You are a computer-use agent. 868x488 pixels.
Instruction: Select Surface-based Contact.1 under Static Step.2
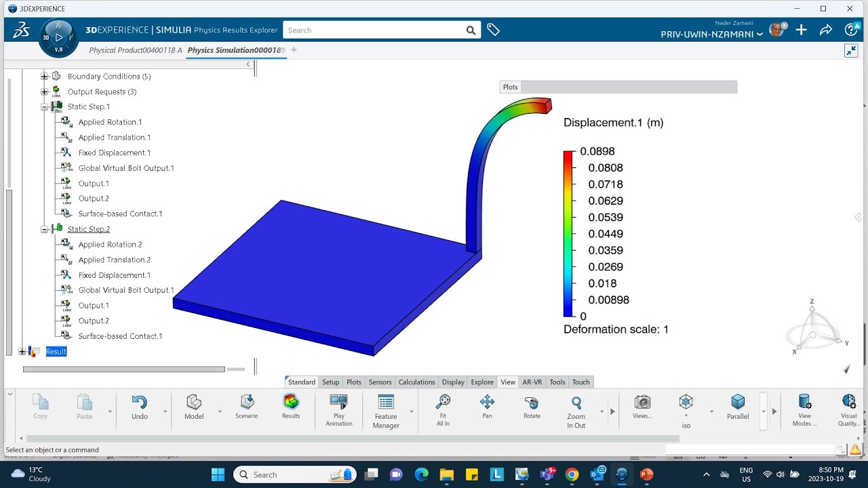(x=120, y=336)
